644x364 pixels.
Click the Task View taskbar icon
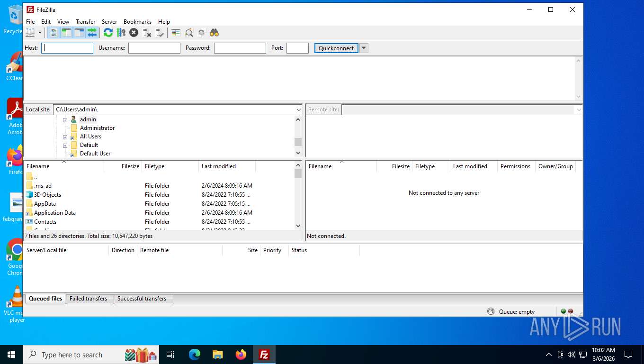170,355
